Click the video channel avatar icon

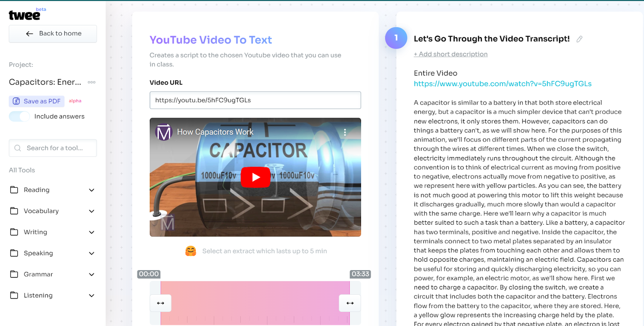164,132
